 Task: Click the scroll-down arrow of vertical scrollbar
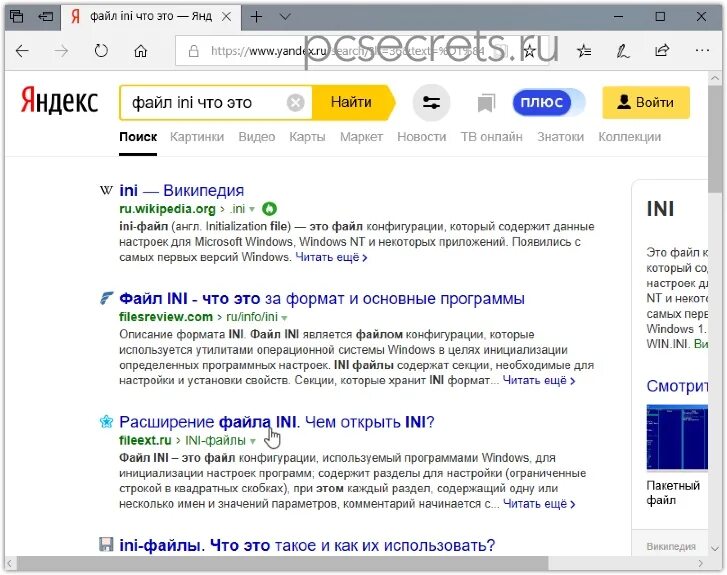[714, 549]
